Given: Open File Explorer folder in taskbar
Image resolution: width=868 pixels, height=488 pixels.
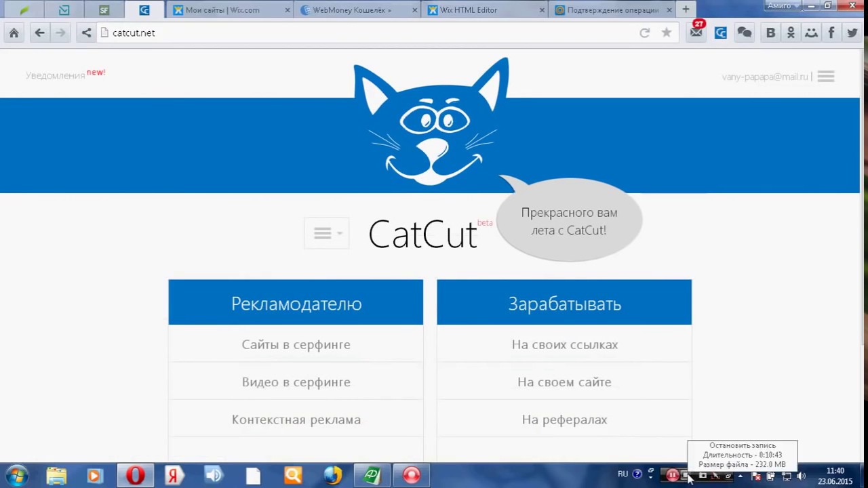Looking at the screenshot, I should [x=56, y=476].
